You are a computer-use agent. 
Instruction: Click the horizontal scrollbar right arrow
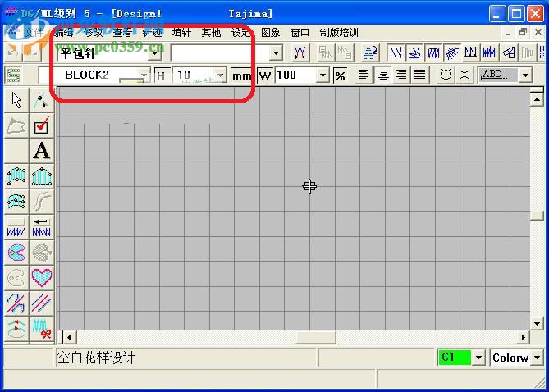pyautogui.click(x=524, y=338)
